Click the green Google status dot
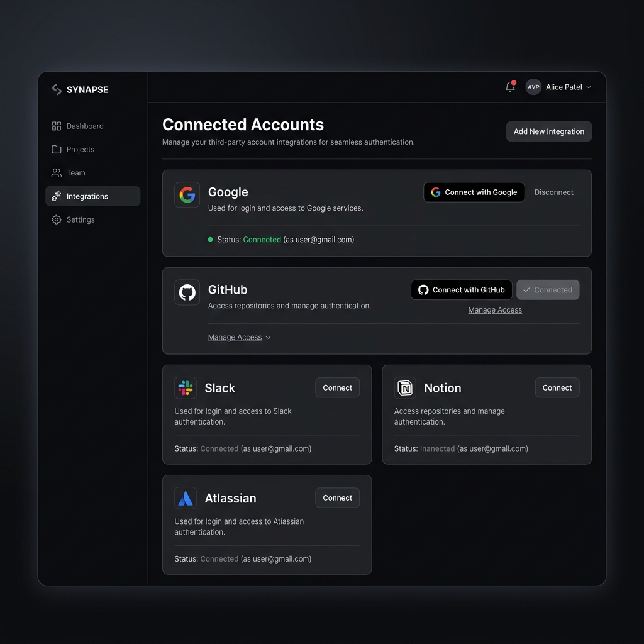The image size is (644, 644). tap(210, 240)
